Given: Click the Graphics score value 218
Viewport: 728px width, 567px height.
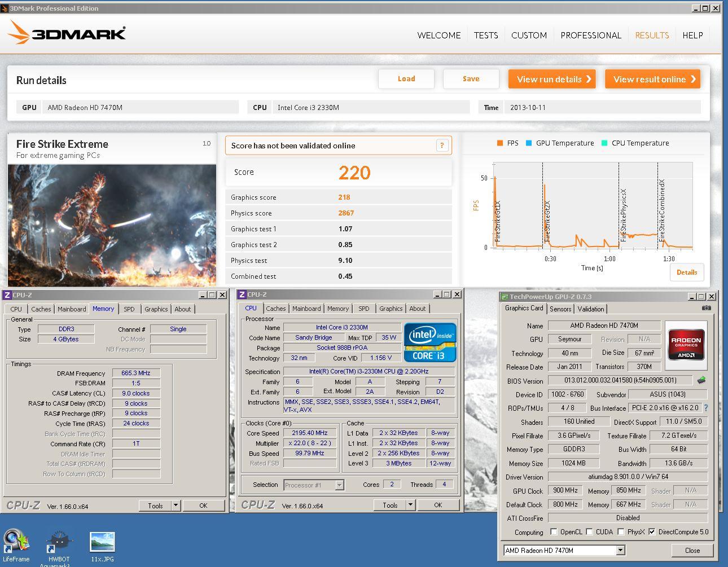Looking at the screenshot, I should coord(344,197).
